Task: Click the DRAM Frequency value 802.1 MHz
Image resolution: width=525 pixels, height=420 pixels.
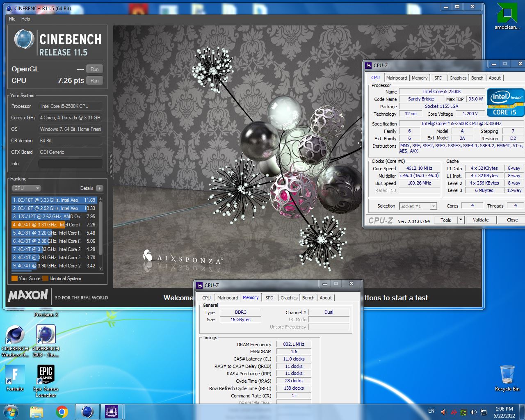Action: tap(294, 345)
